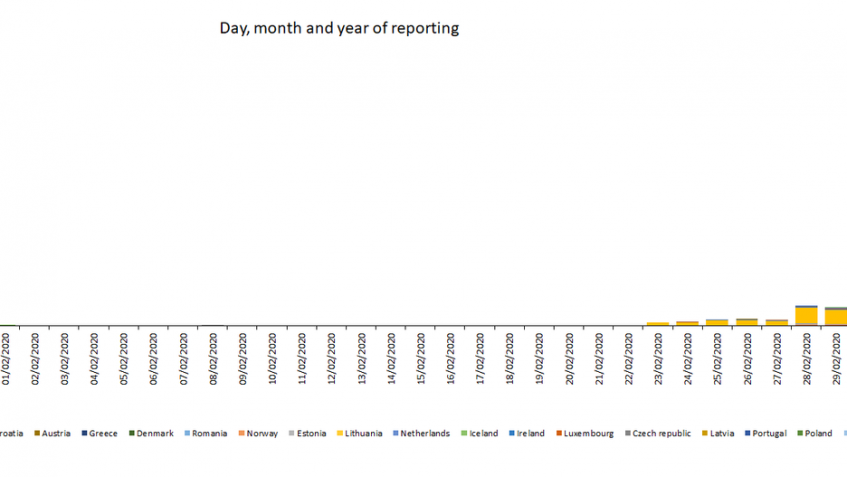Pick the 15/02/2020 axis label

tap(421, 359)
